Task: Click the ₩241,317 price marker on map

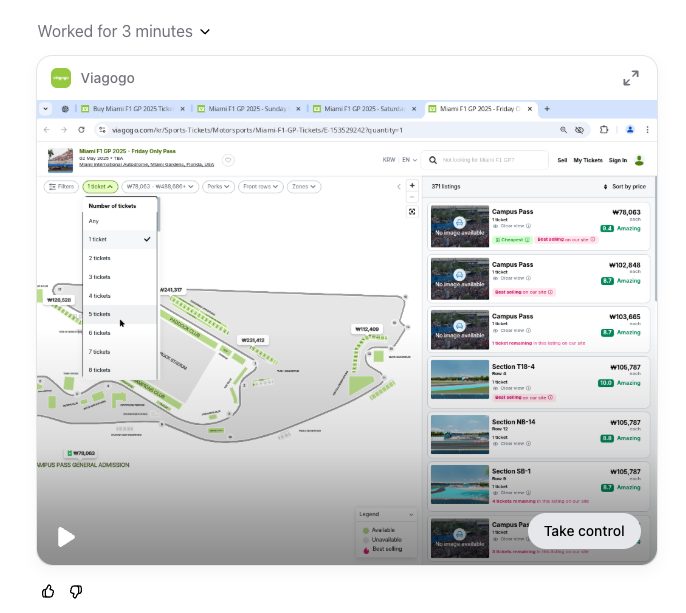Action: click(x=171, y=290)
